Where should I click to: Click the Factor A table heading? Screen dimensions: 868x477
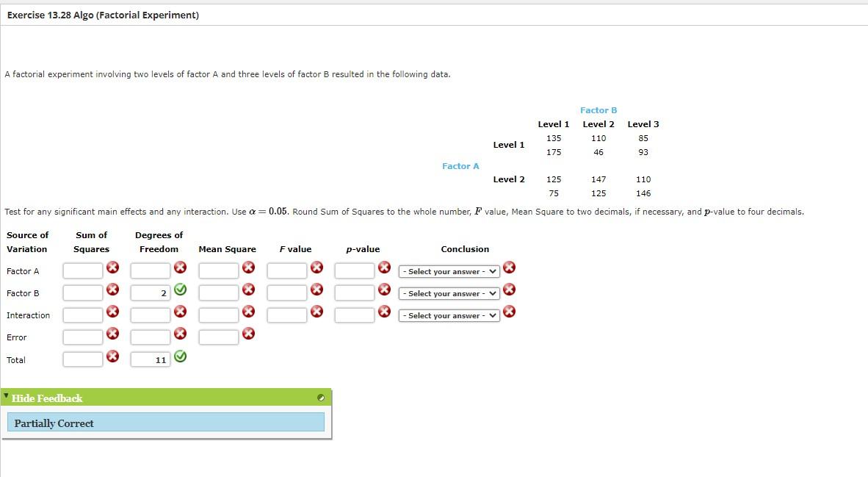pyautogui.click(x=460, y=165)
